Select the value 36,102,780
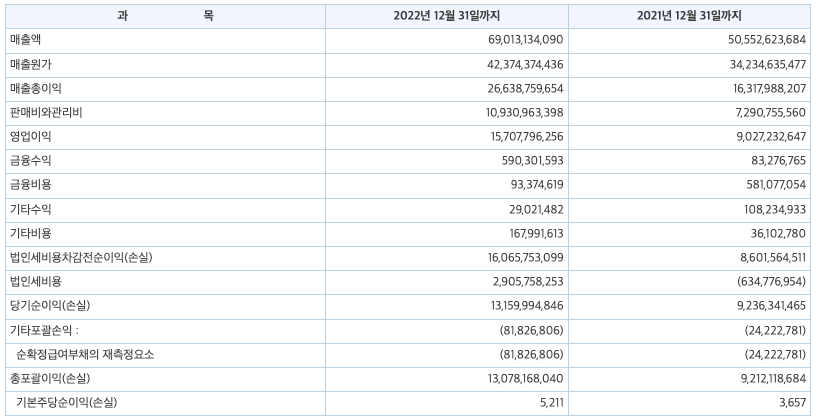Screen dimensions: 819x420 [779, 233]
